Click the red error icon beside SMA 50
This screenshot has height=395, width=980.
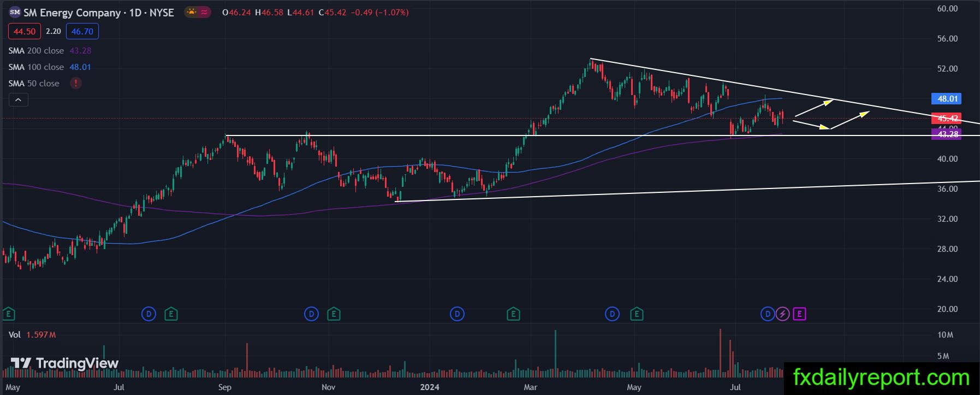click(75, 83)
